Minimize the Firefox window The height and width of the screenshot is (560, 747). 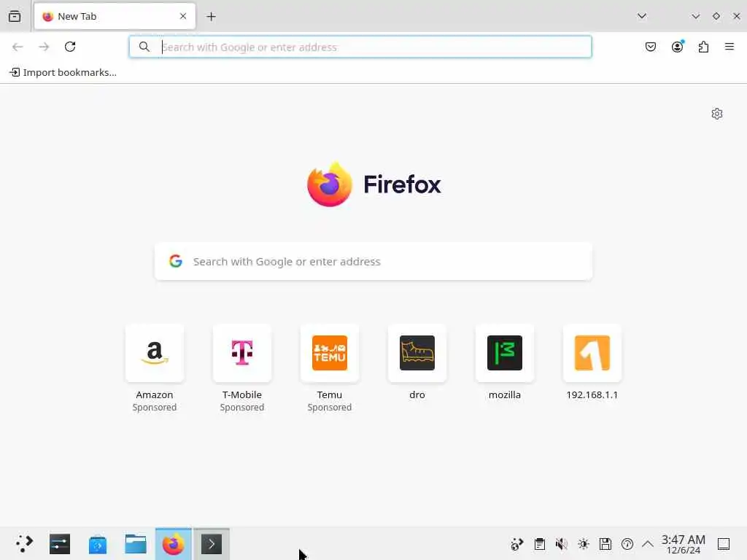coord(695,16)
